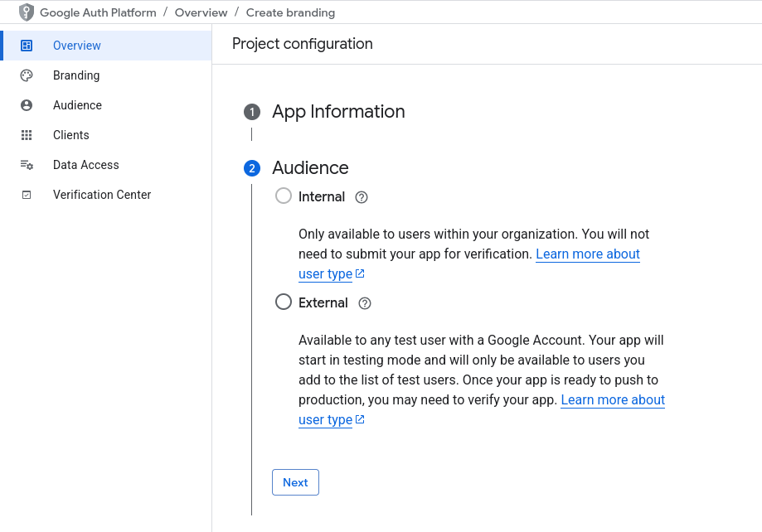Open help tooltip next to External
The height and width of the screenshot is (532, 762).
point(364,303)
